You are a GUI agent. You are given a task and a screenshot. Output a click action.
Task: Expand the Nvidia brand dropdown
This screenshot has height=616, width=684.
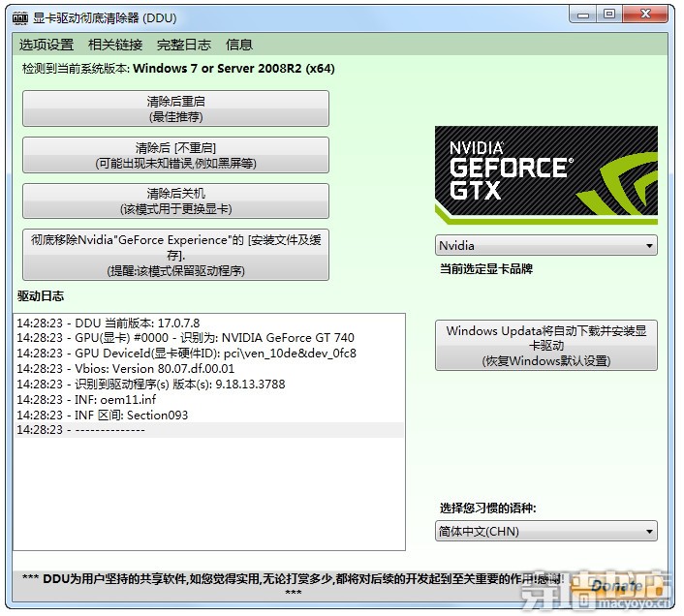click(x=546, y=245)
